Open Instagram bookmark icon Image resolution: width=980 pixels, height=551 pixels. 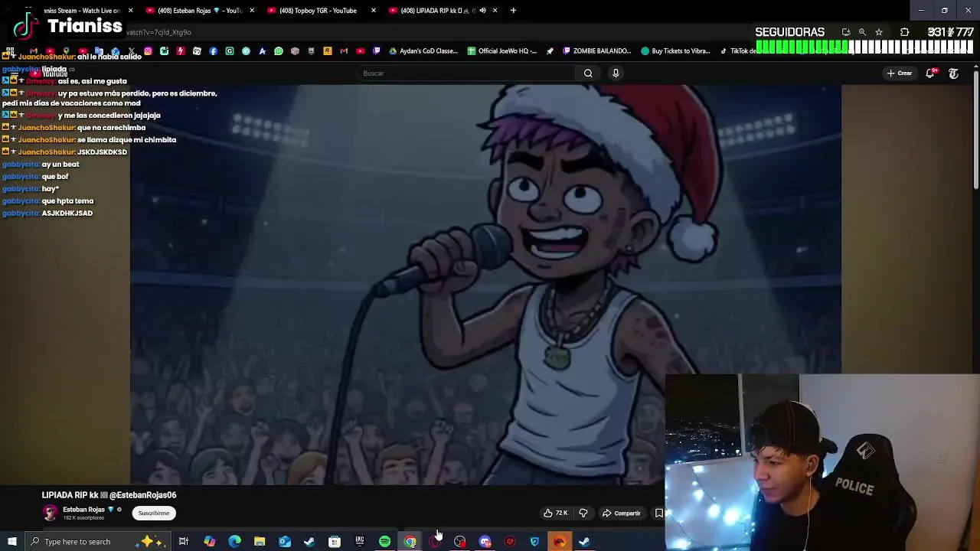[148, 51]
